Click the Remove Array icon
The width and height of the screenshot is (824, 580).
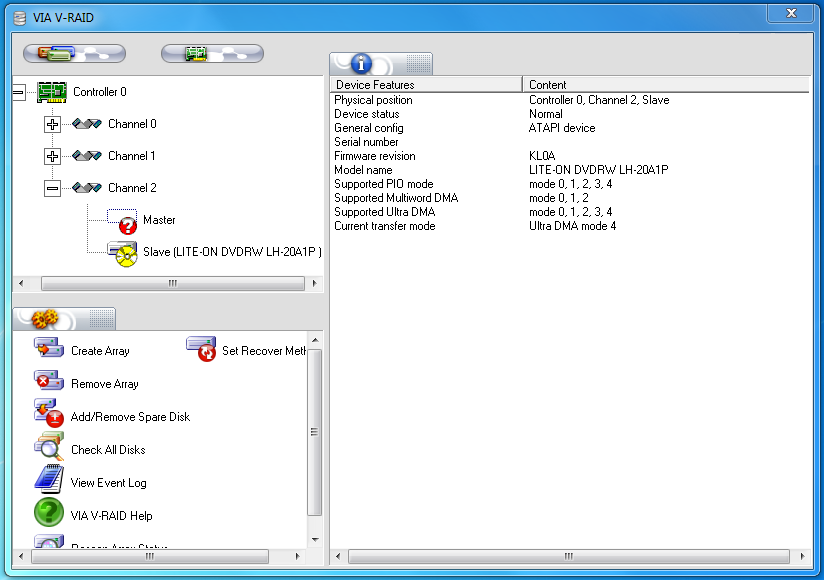(x=49, y=381)
